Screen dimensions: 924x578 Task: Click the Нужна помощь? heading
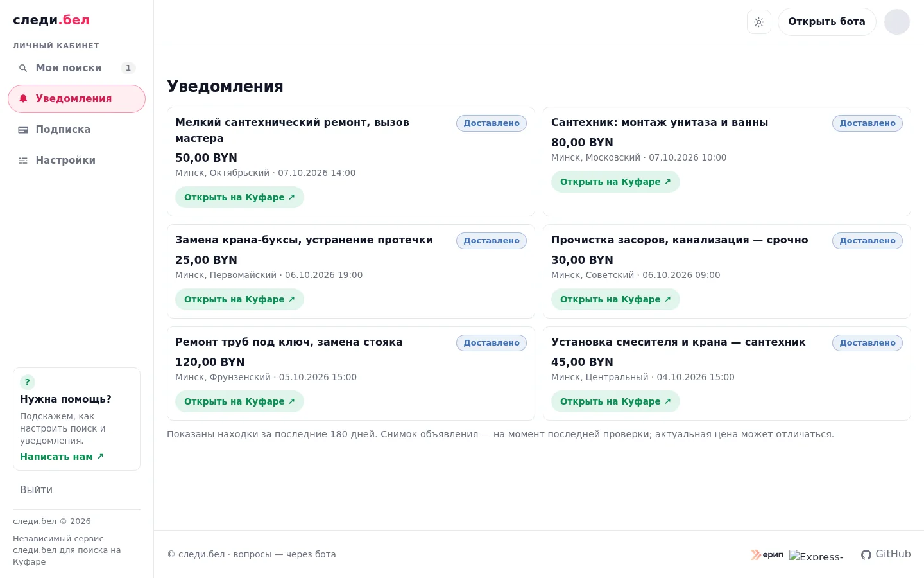(65, 399)
